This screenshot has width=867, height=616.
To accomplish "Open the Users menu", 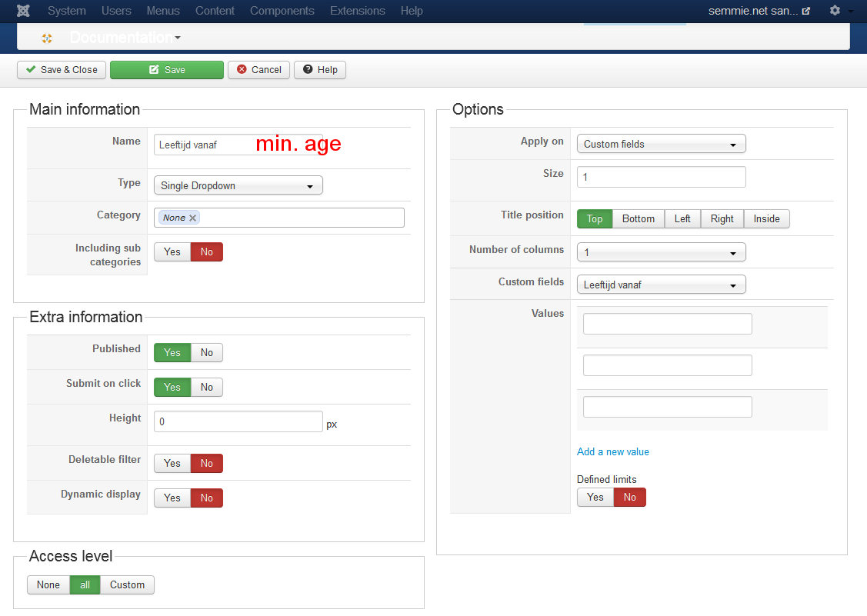I will click(x=116, y=11).
